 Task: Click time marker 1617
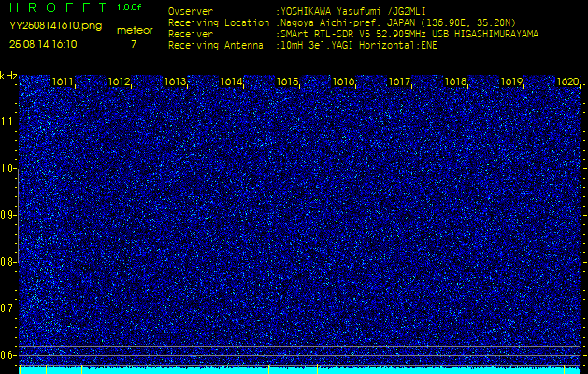pos(399,81)
